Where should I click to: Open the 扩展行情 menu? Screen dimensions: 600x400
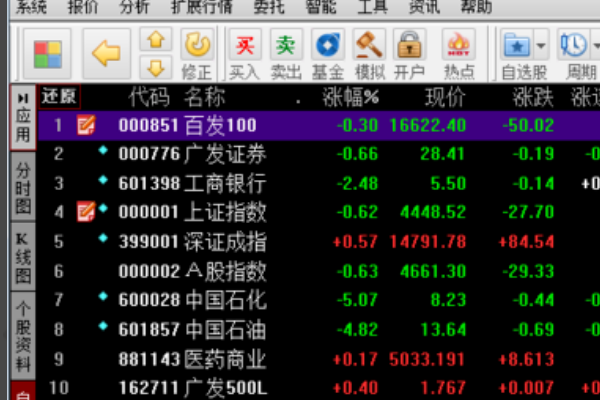[x=202, y=7]
